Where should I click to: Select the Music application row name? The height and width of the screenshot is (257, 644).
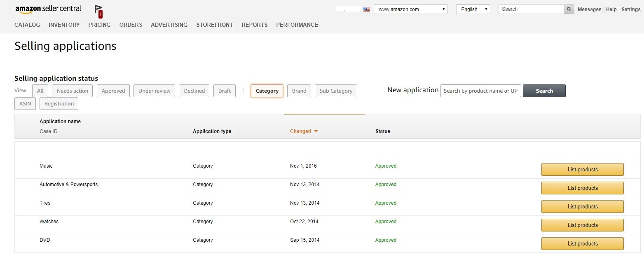point(46,166)
